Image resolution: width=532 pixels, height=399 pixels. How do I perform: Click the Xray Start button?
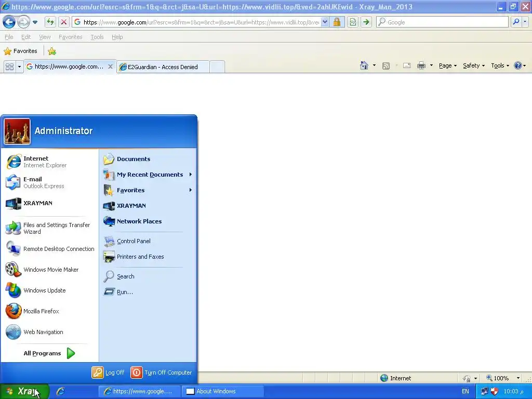pos(24,391)
